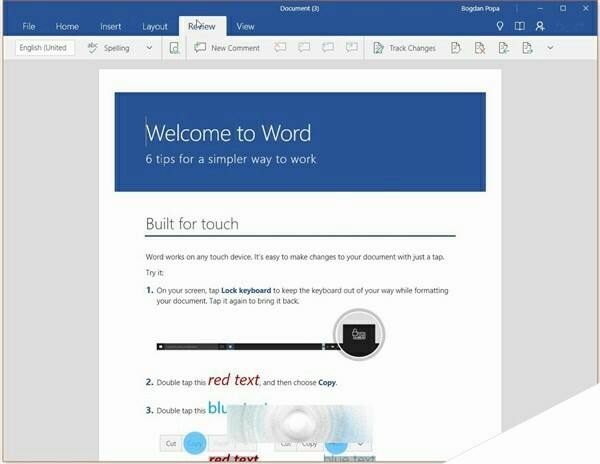Click the Reject change icon

(480, 48)
